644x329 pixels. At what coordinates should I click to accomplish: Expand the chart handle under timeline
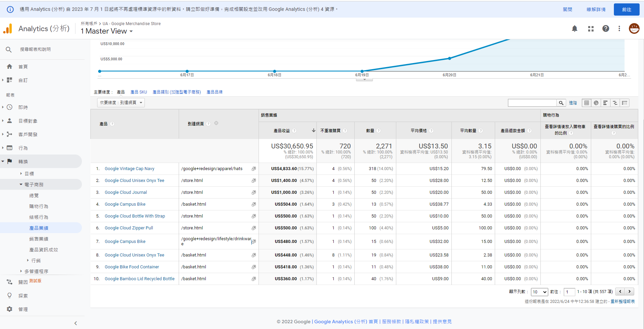[364, 80]
